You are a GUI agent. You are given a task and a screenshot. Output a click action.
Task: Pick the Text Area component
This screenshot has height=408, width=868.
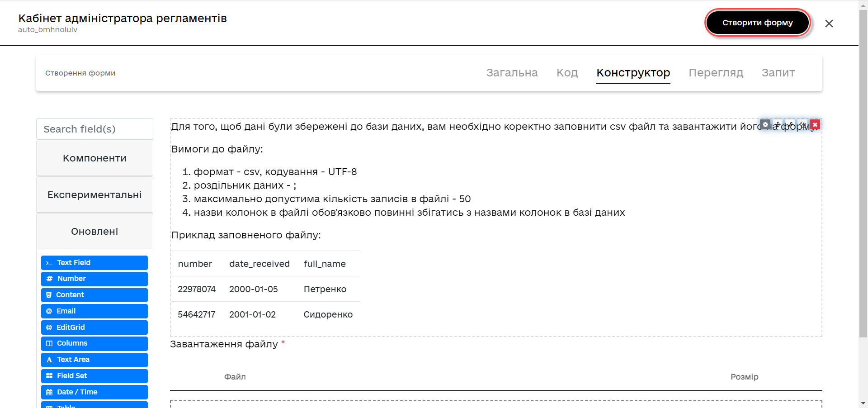point(94,360)
